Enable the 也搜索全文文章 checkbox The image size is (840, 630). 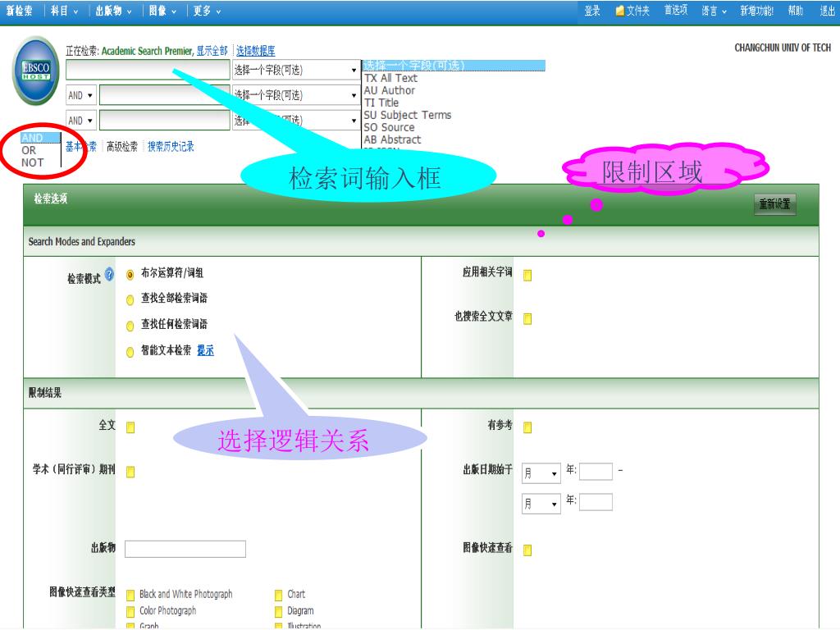point(527,319)
